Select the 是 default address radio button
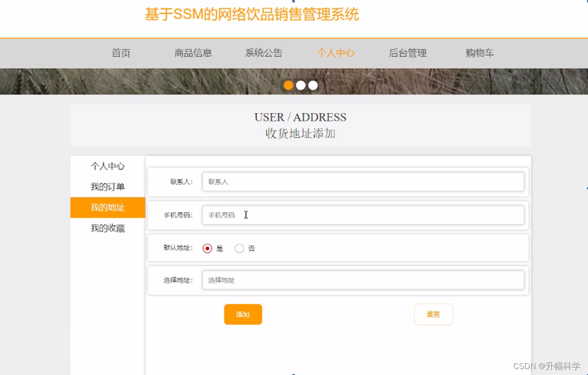Viewport: 588px width, 375px height. coord(207,248)
